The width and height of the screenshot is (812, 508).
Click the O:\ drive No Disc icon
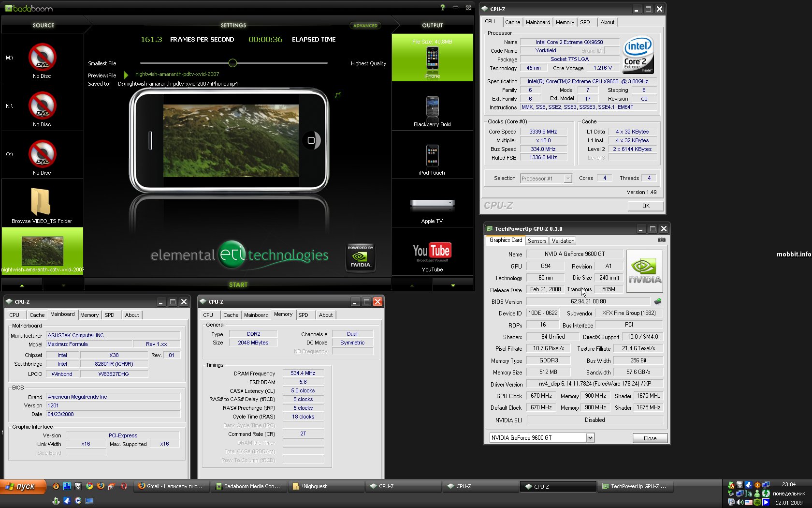click(x=43, y=154)
